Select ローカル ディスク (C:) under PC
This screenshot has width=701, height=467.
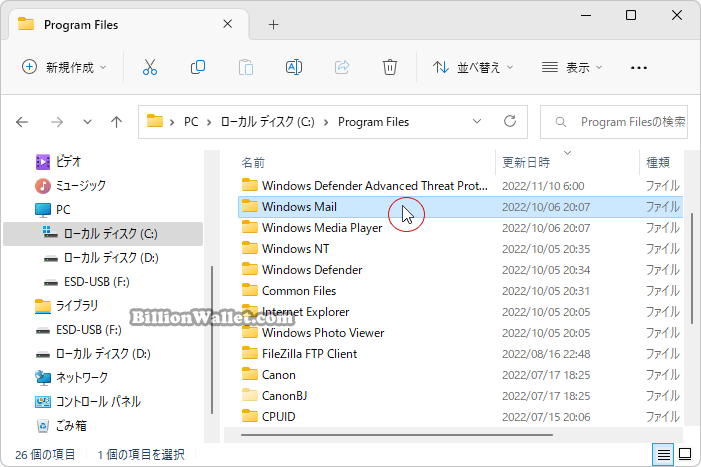103,234
